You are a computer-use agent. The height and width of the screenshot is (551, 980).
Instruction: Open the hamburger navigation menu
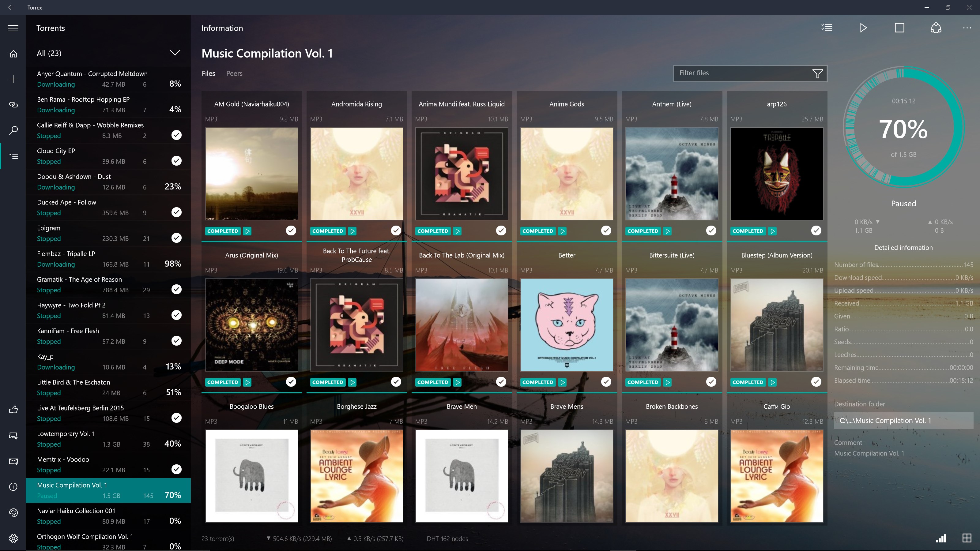tap(13, 28)
